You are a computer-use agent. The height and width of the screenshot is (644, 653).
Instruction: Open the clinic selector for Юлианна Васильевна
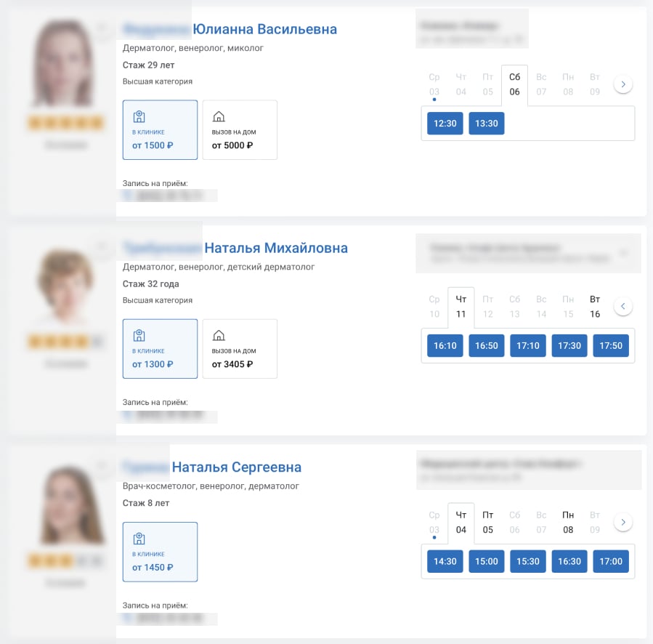pyautogui.click(x=471, y=29)
